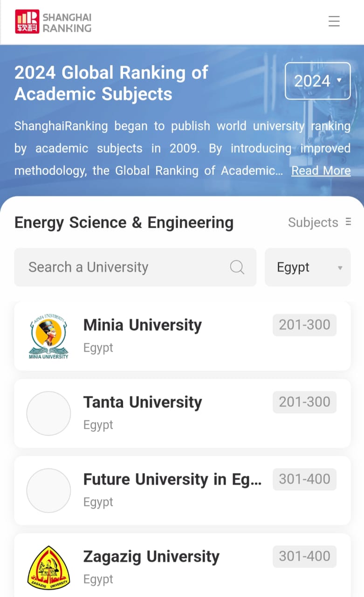Click Future University's blank logo circle
Screen dimensions: 364x597
point(48,491)
